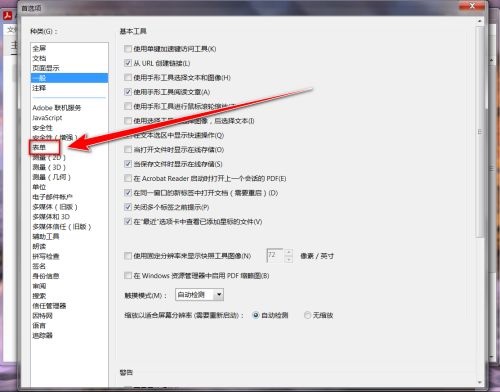Select the highlighted 一般 category
The width and height of the screenshot is (500, 392).
click(69, 78)
